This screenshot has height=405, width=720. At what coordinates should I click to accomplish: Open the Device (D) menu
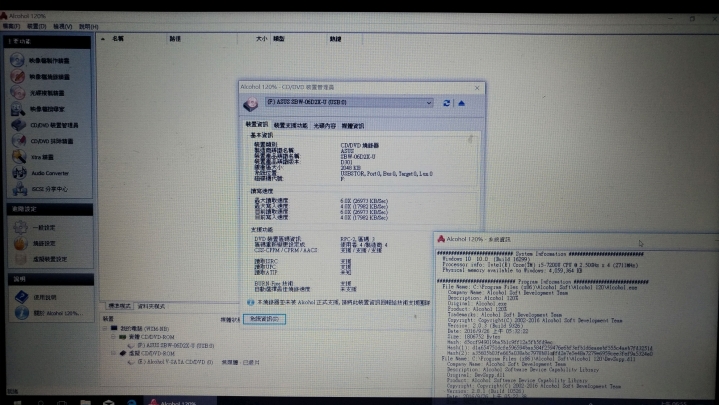point(37,27)
